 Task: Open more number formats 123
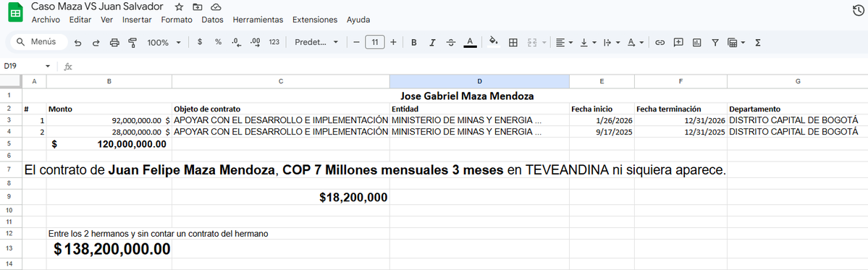click(274, 42)
